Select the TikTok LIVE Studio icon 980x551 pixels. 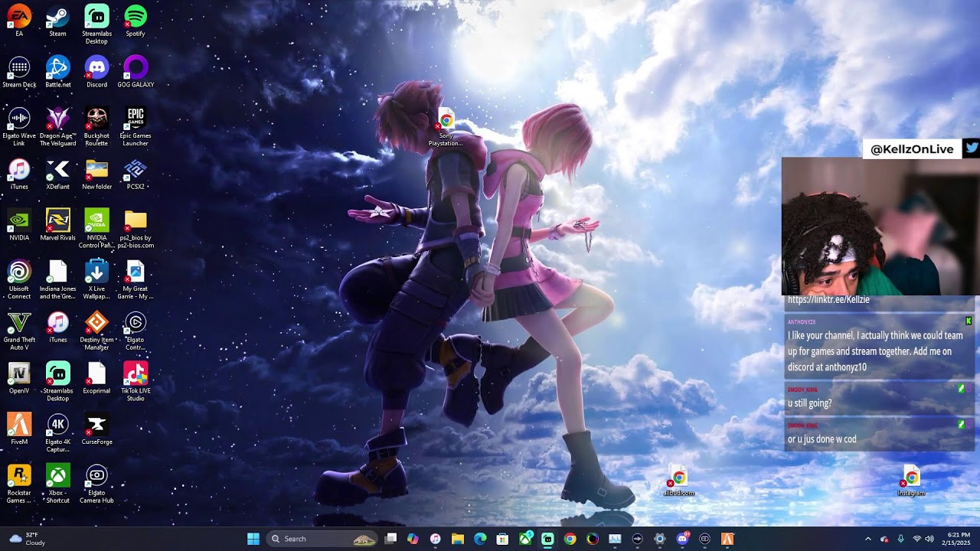click(x=136, y=374)
